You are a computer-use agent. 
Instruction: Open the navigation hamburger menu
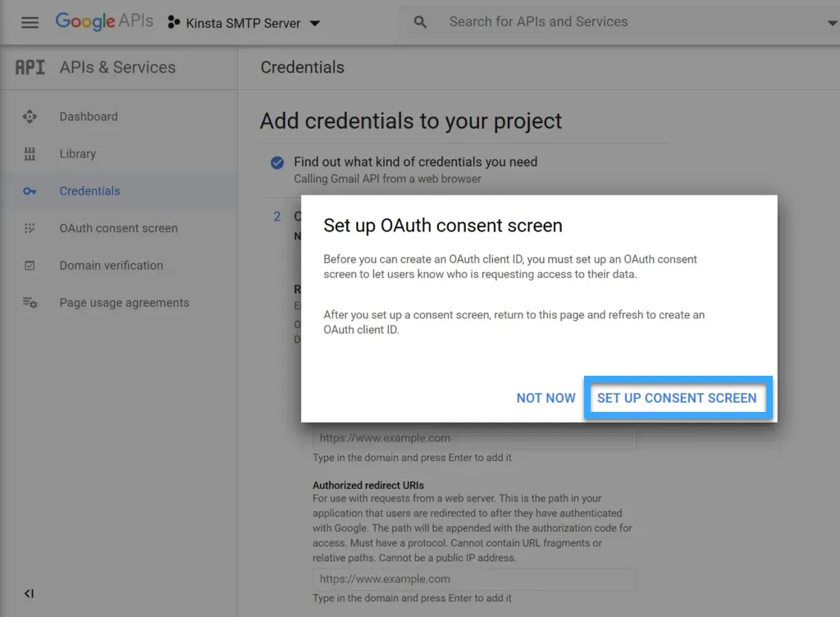click(x=30, y=22)
